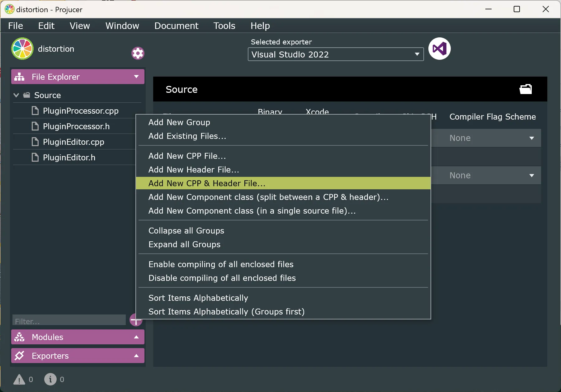Click the Source folder icon in tree
The height and width of the screenshot is (392, 561).
tap(27, 95)
